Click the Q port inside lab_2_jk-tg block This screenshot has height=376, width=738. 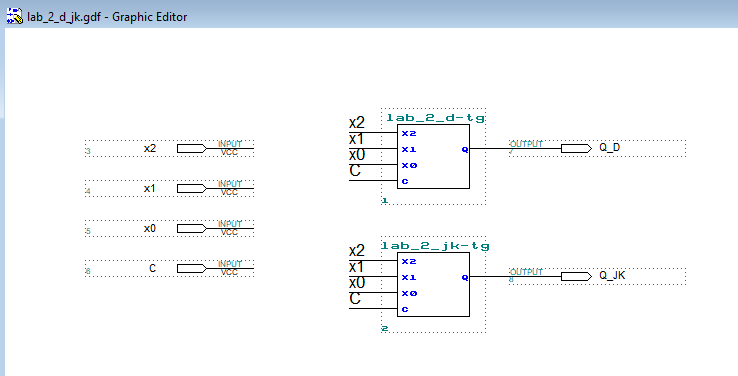[465, 278]
